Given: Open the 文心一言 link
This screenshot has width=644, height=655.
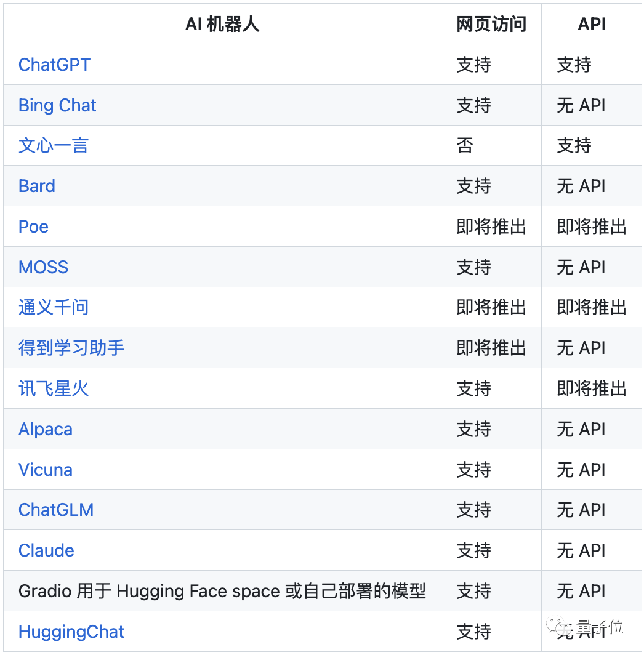Looking at the screenshot, I should point(53,146).
